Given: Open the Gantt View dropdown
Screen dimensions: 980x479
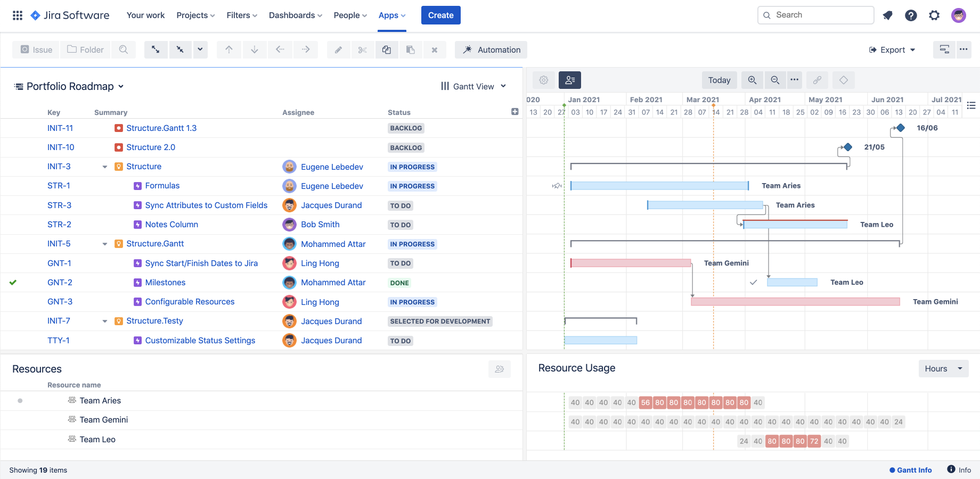Looking at the screenshot, I should 473,86.
